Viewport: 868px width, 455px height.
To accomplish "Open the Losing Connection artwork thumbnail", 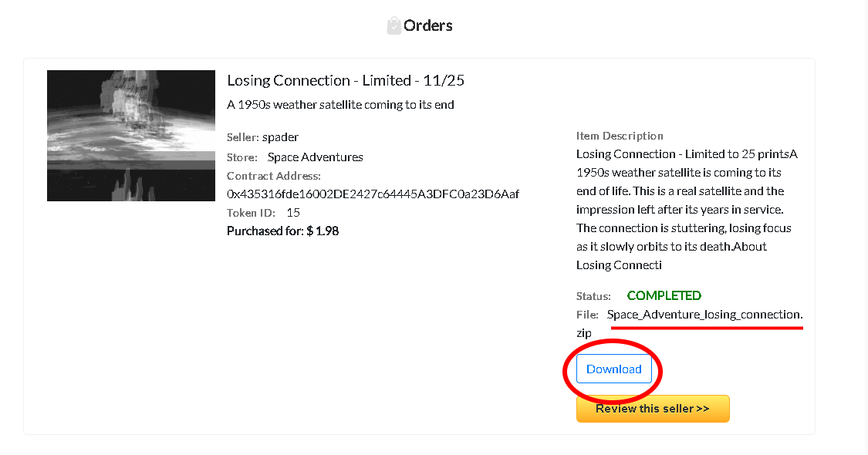I will point(131,136).
